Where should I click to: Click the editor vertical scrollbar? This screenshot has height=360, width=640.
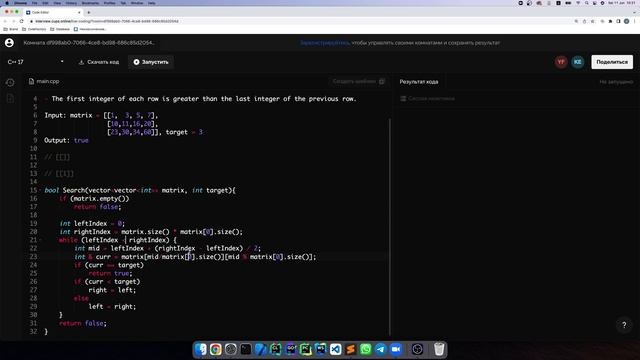[390, 227]
